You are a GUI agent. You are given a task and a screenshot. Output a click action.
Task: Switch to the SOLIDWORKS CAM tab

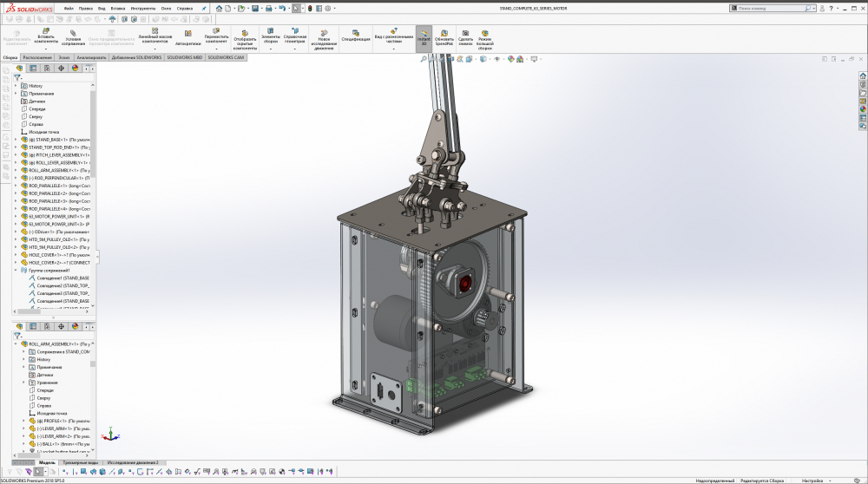(226, 56)
